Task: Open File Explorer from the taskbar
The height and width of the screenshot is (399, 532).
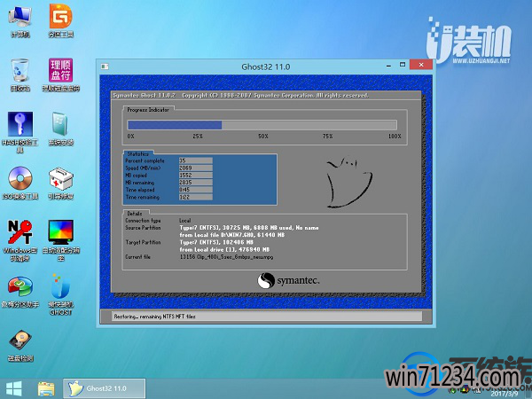Action: 46,387
